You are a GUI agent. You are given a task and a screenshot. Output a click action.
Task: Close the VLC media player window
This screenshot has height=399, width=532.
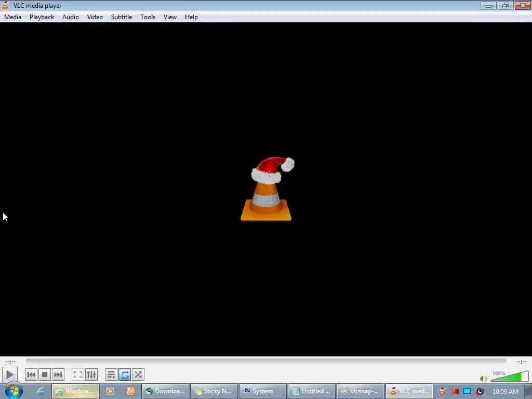click(523, 5)
